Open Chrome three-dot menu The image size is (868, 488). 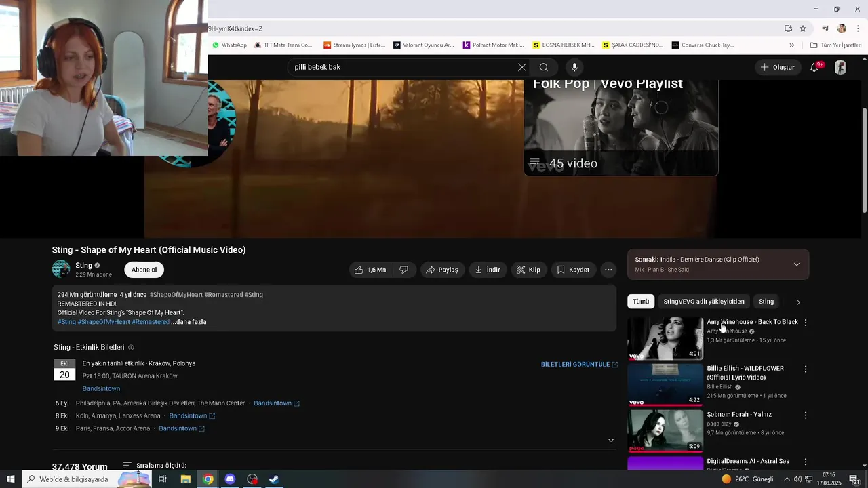[858, 28]
